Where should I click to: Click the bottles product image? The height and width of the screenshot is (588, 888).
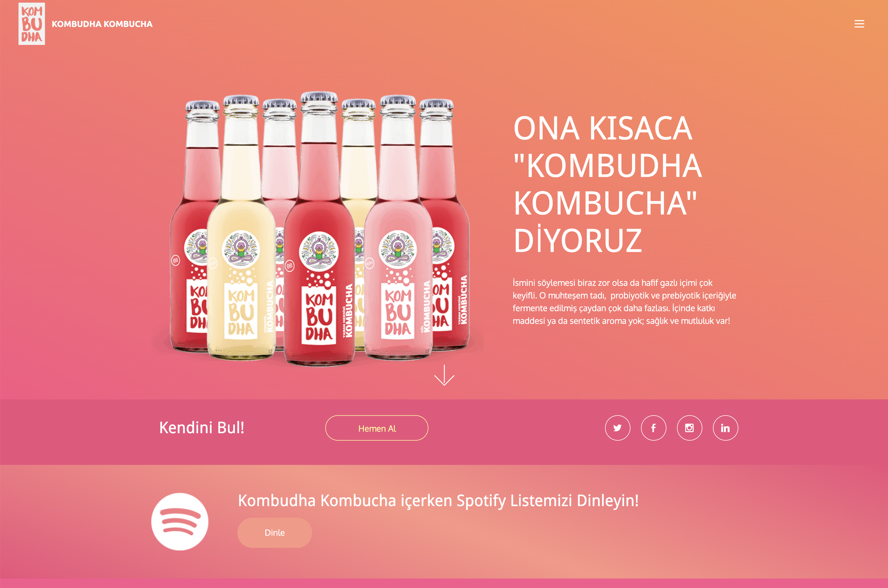click(x=319, y=229)
